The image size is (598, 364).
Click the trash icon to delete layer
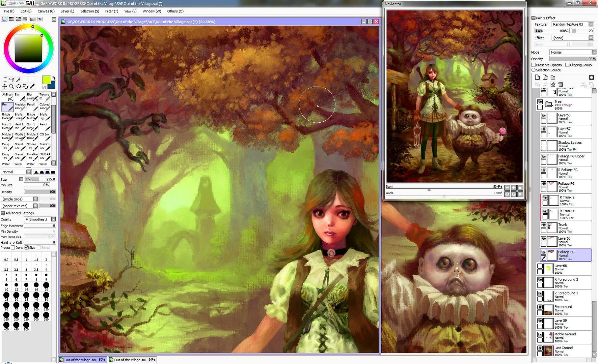pos(561,84)
